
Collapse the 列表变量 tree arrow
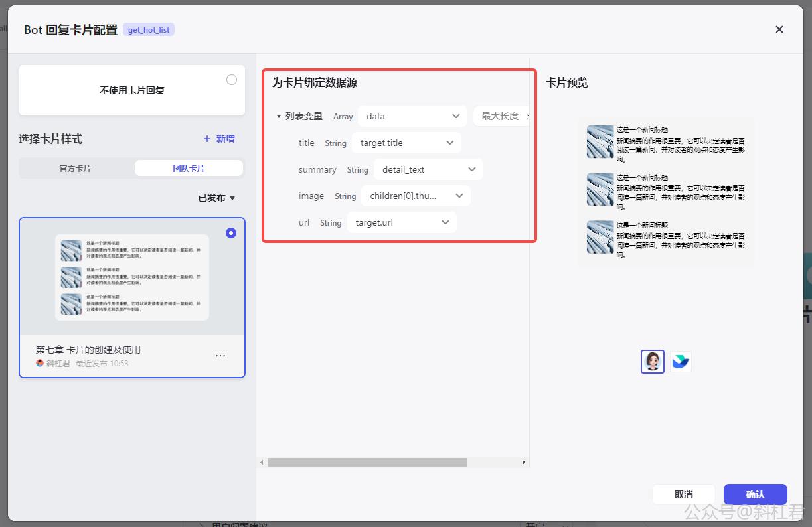point(279,117)
